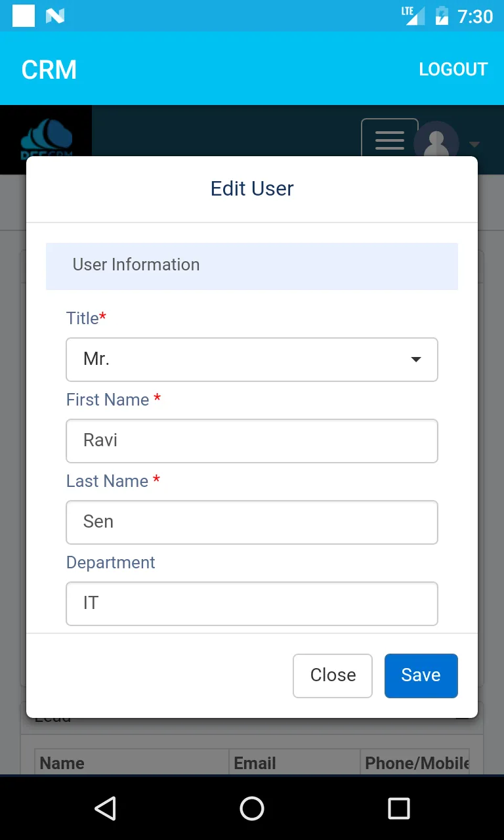Tap the user avatar icon
Viewport: 504px width, 840px height.
(436, 140)
